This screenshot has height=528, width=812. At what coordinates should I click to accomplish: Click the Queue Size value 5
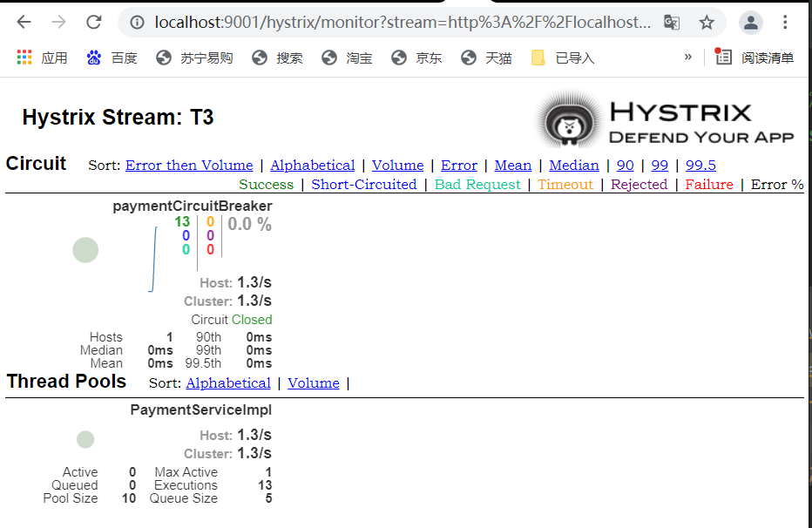click(x=268, y=498)
